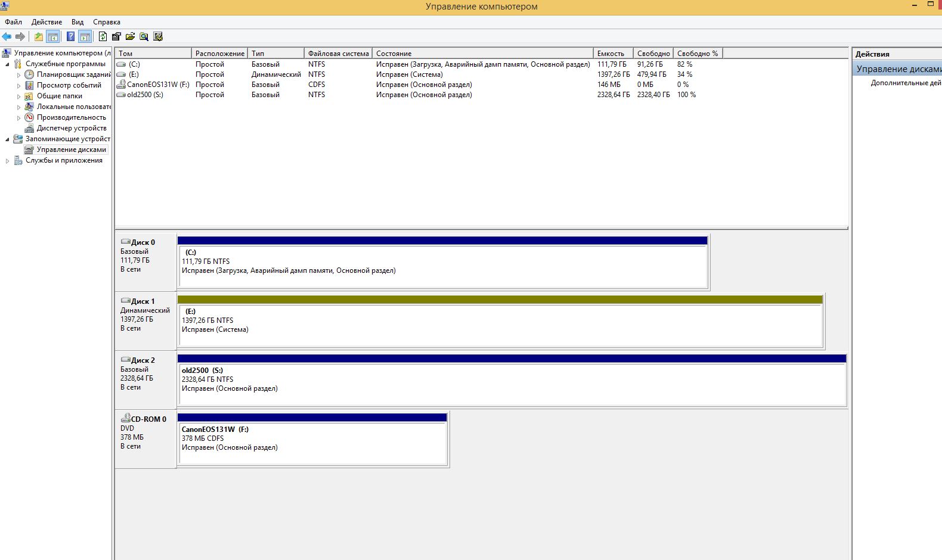Click the Up one level folder icon

coord(39,37)
